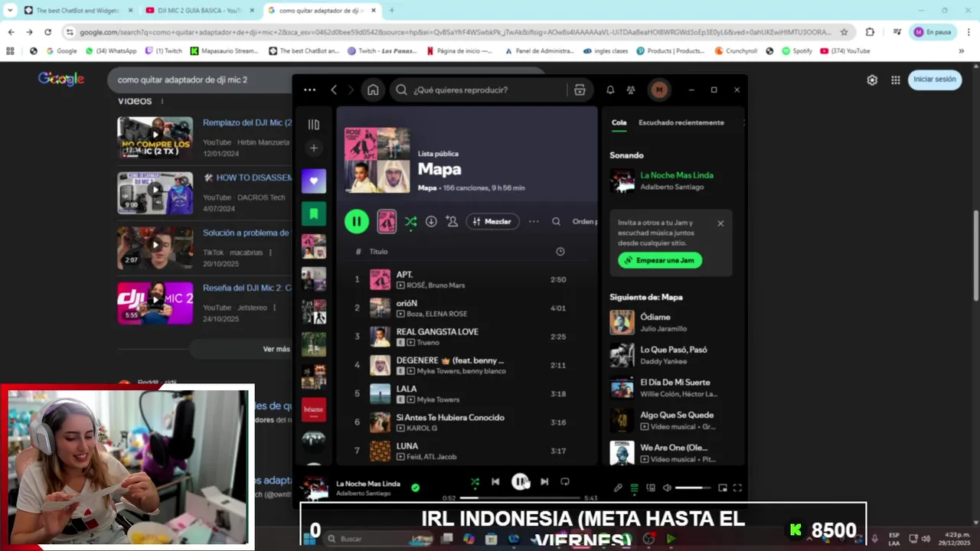Switch to Escuchado recientemente tab

tap(681, 122)
